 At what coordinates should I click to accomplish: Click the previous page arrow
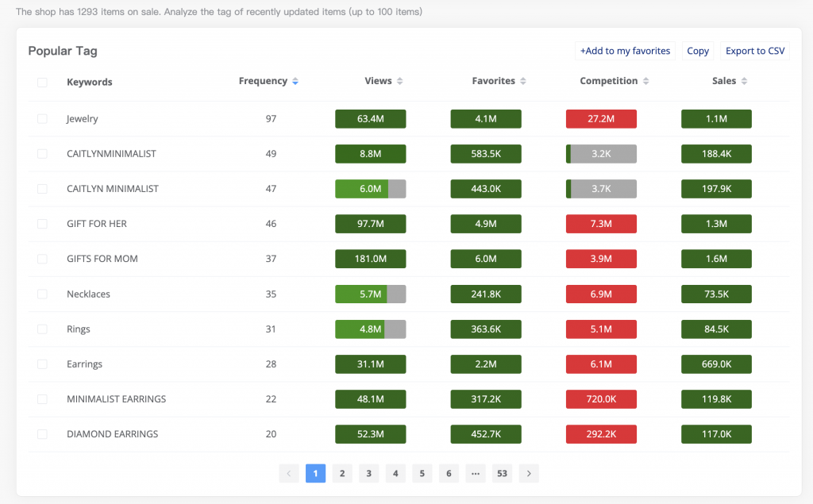(288, 474)
